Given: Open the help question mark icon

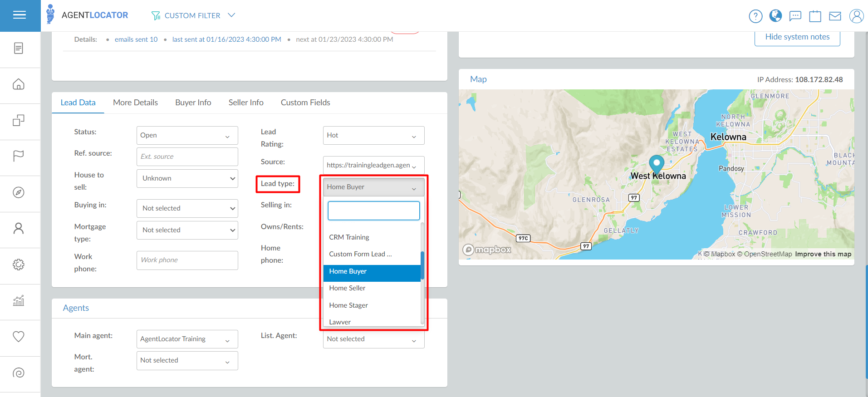Looking at the screenshot, I should (x=755, y=16).
